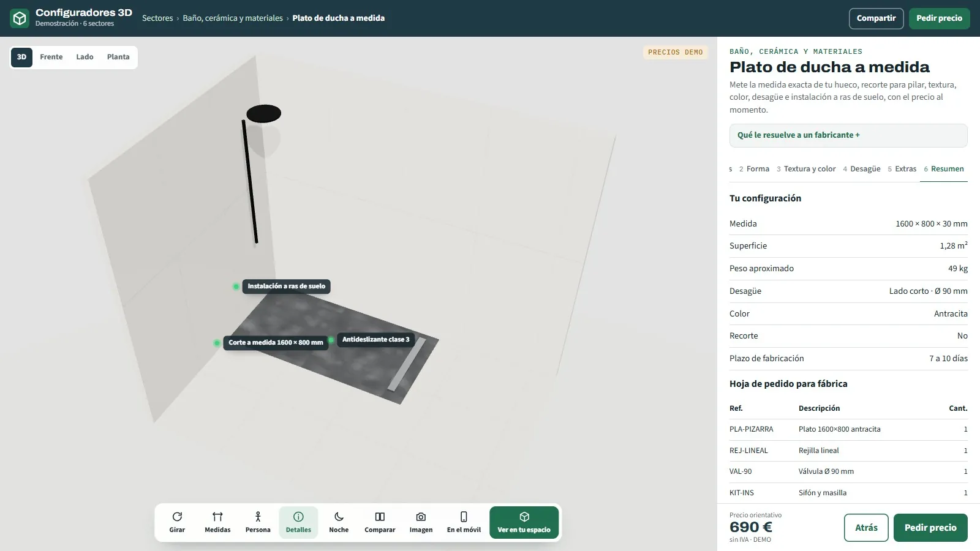Activate the Girar rotate tool

(177, 522)
